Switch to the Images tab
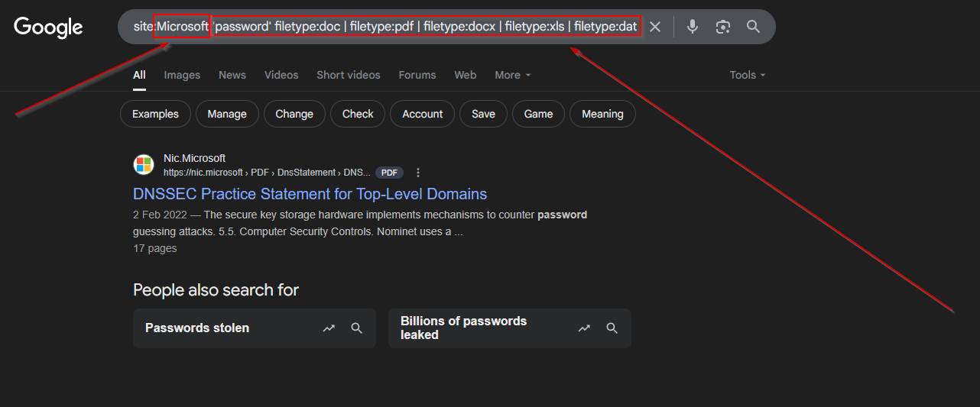 [182, 75]
